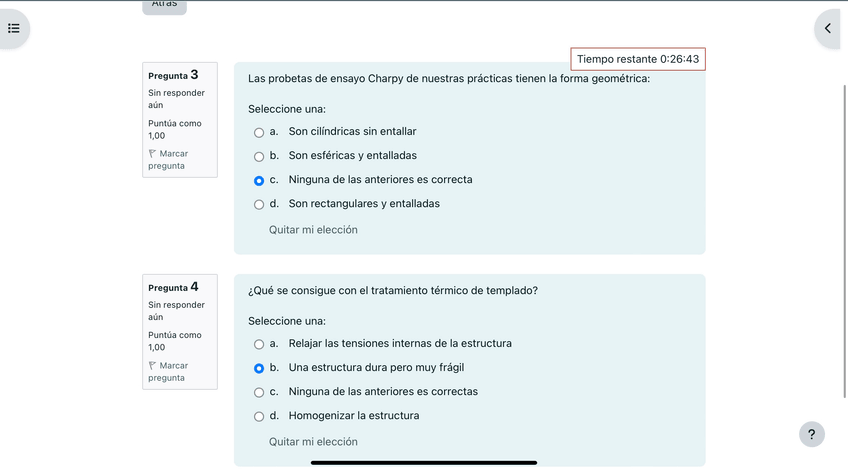Expand the right side drawer chevron
This screenshot has width=848, height=470.
point(828,28)
